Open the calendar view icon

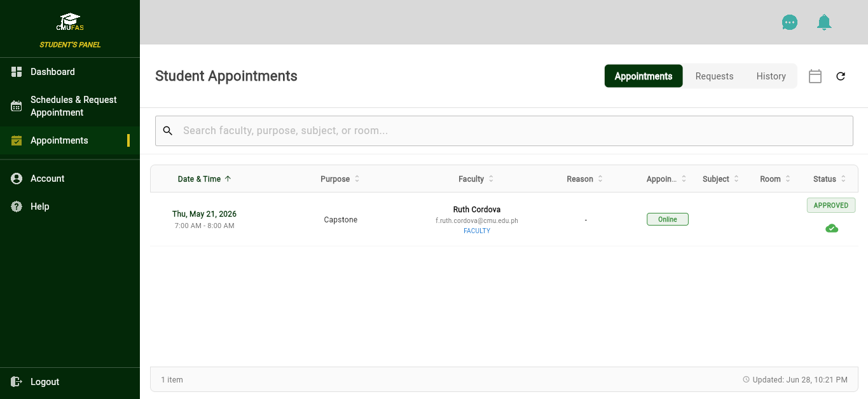pyautogui.click(x=815, y=76)
